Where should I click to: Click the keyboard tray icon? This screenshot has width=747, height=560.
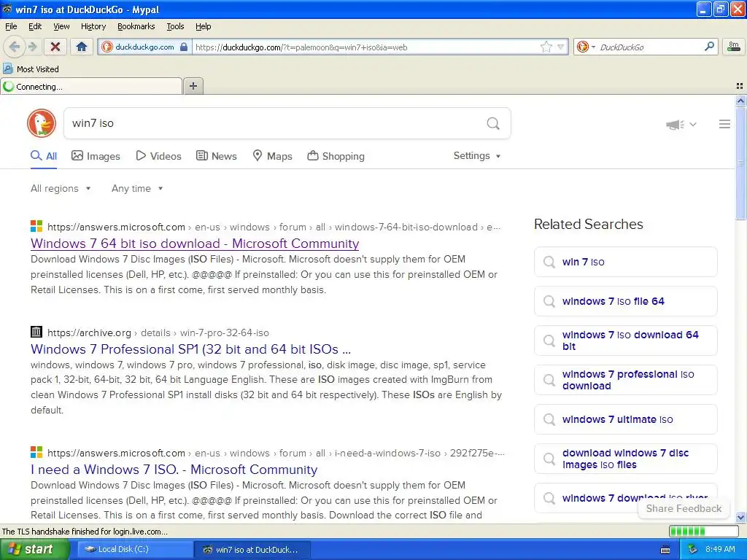665,550
